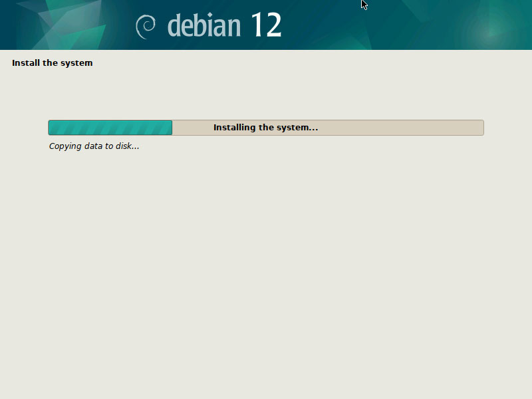Click the word "disk..." in the status line
This screenshot has height=399, width=532.
[126, 146]
